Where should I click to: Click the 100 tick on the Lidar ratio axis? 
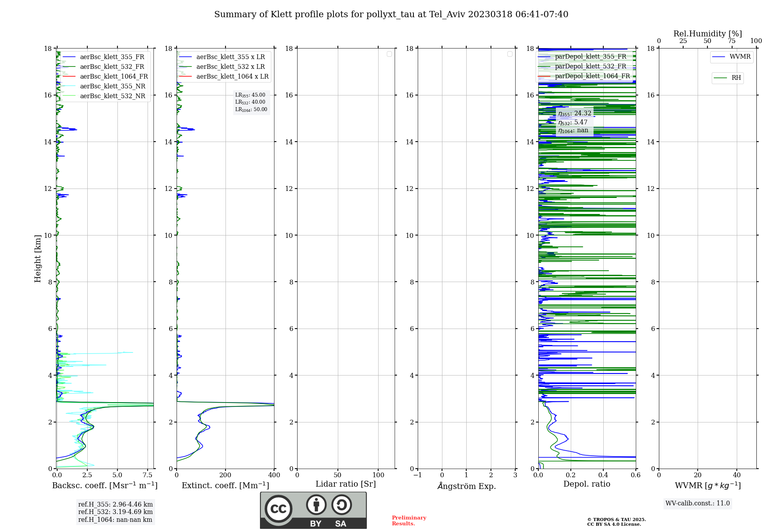tap(378, 475)
